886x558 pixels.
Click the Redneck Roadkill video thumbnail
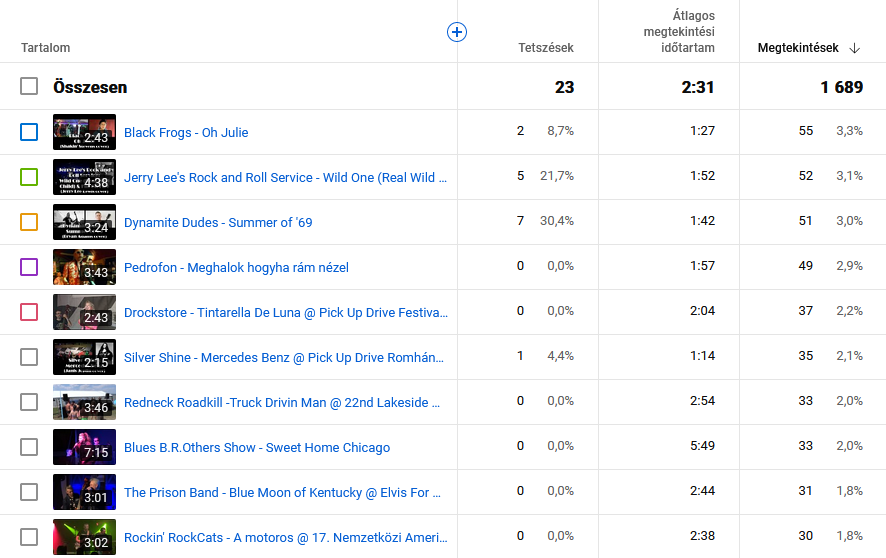[84, 402]
